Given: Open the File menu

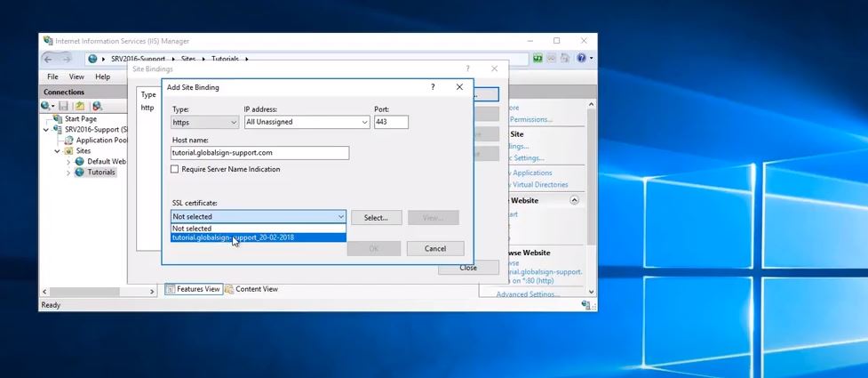Looking at the screenshot, I should click(52, 77).
